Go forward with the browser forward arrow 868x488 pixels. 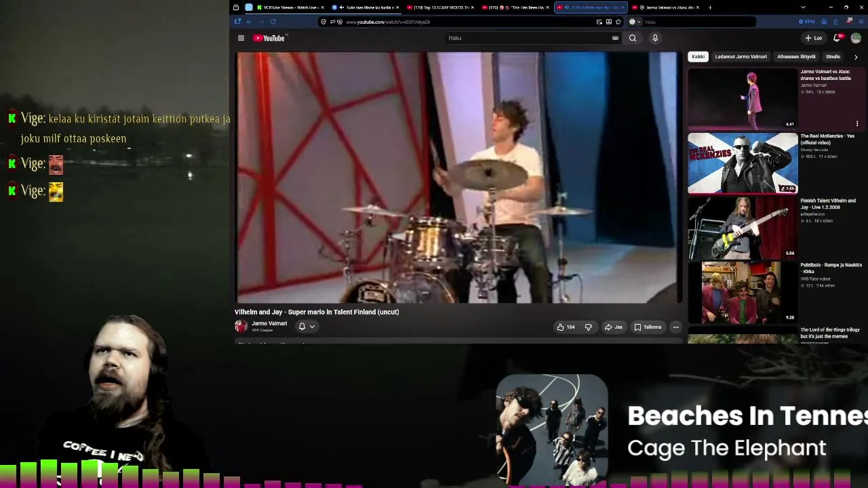pyautogui.click(x=261, y=22)
